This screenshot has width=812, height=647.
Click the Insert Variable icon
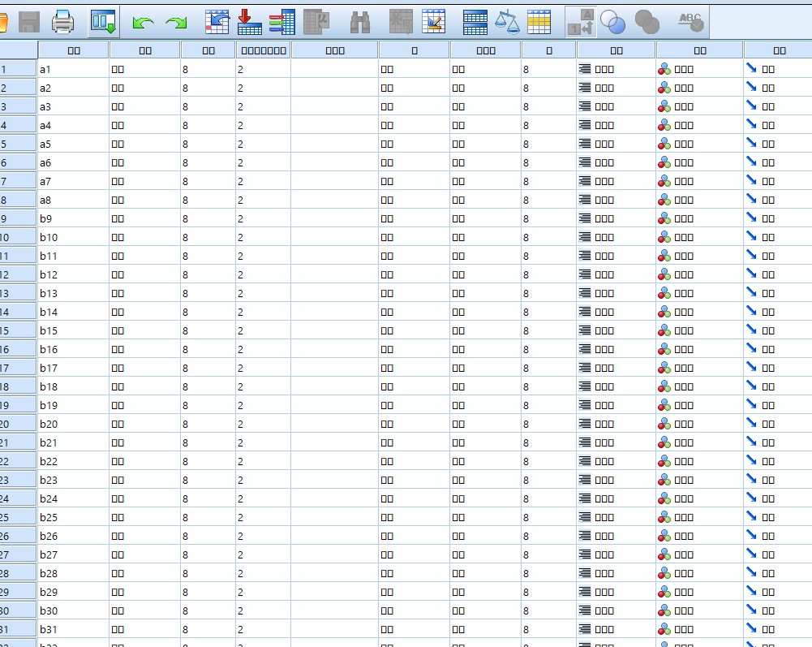point(433,22)
